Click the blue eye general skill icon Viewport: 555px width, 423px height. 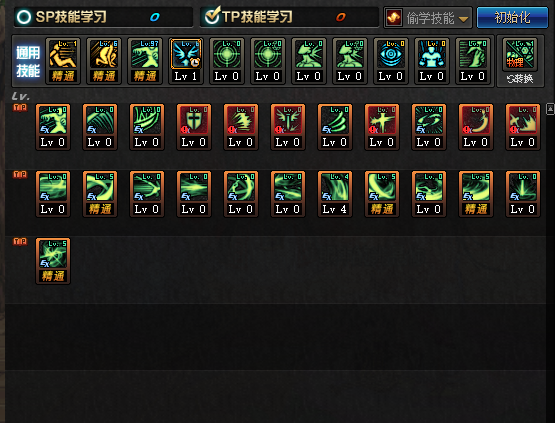(390, 61)
